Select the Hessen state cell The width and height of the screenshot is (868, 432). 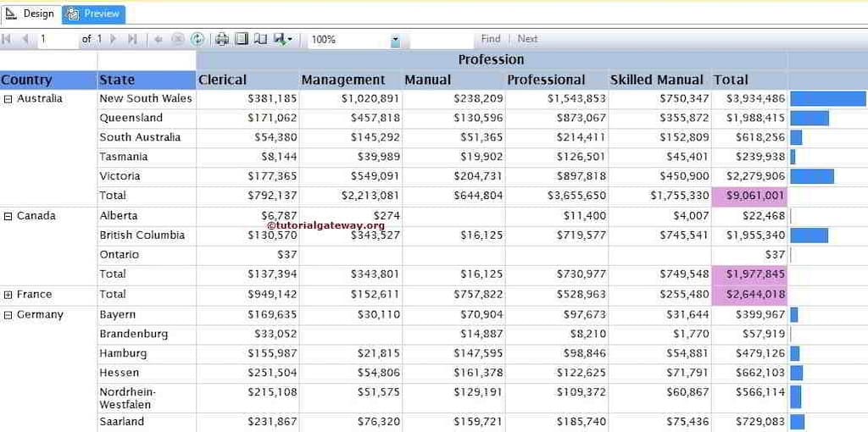147,374
